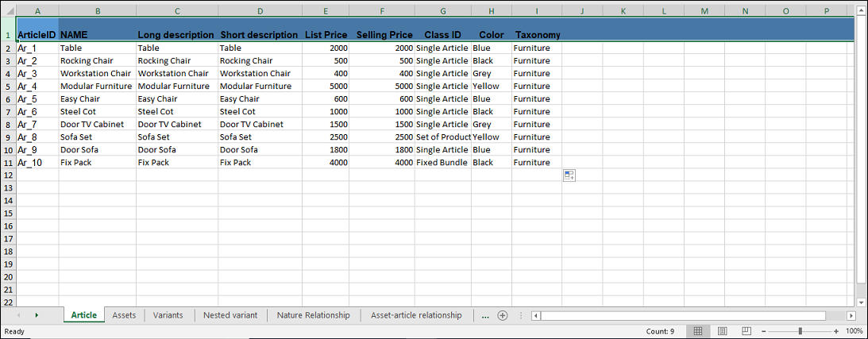This screenshot has height=339, width=868.
Task: Show more sheet tabs via ellipsis
Action: (485, 316)
